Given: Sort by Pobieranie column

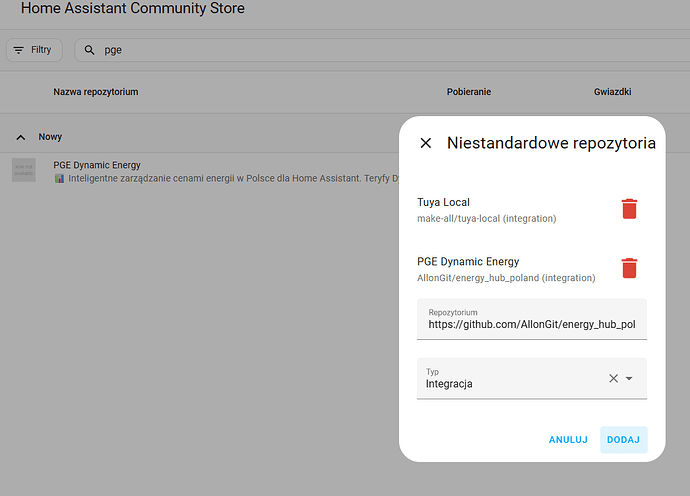Looking at the screenshot, I should (x=469, y=92).
